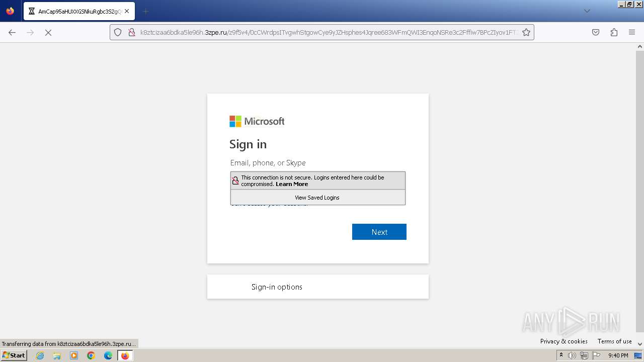Click the Microsoft logo

click(257, 121)
